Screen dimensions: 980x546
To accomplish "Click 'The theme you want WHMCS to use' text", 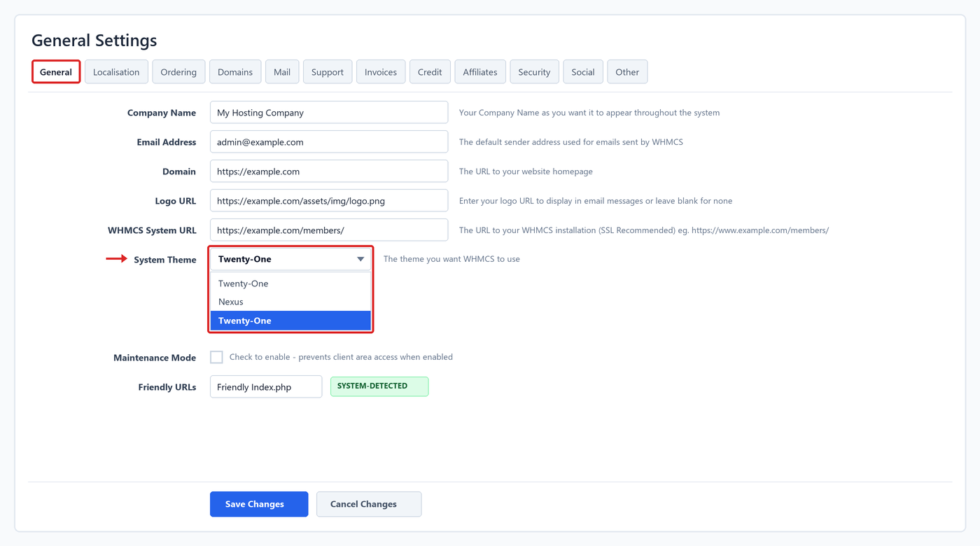I will tap(451, 259).
